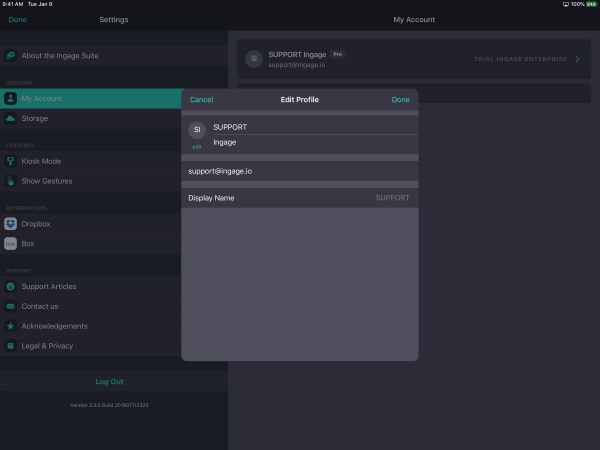Select Show Gestures in settings list
This screenshot has width=600, height=450.
point(91,181)
